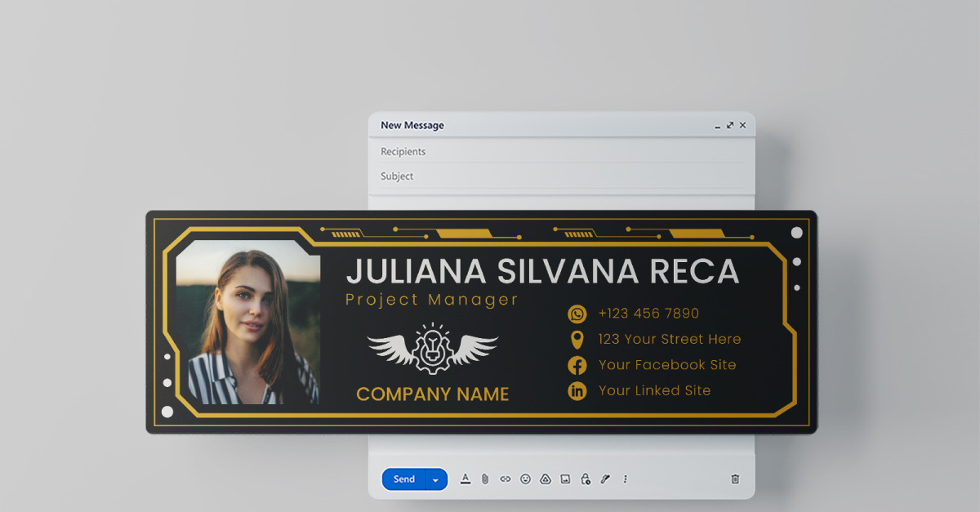The height and width of the screenshot is (512, 980).
Task: Click the New Message title bar
Action: [413, 125]
